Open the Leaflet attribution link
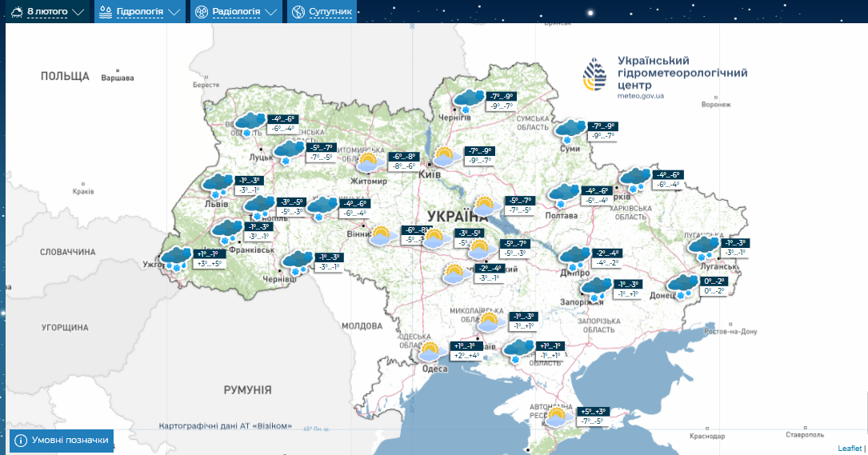Screen dimensions: 868x455 pos(850,449)
